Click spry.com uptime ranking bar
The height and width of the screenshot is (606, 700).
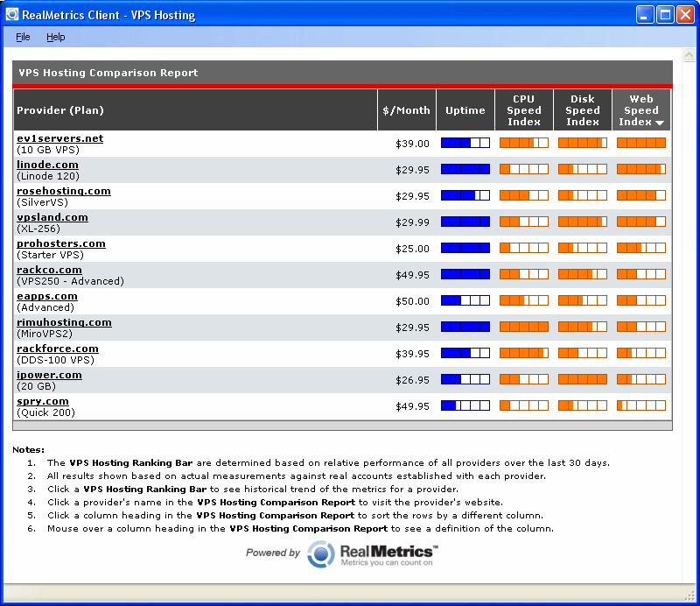(465, 405)
